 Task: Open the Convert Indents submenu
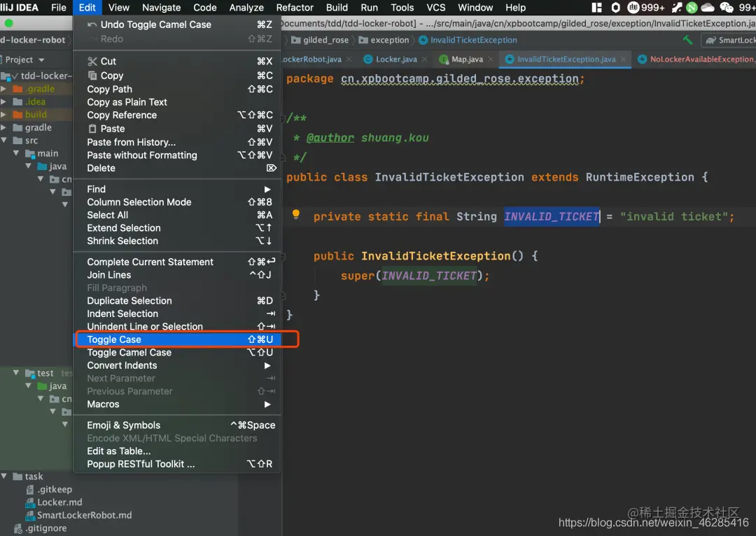176,365
